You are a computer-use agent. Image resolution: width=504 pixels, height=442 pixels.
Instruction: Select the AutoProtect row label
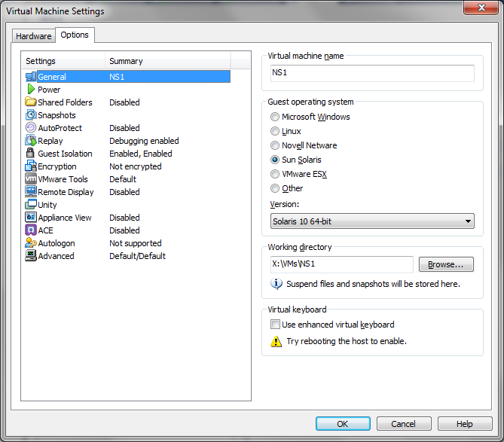point(60,128)
